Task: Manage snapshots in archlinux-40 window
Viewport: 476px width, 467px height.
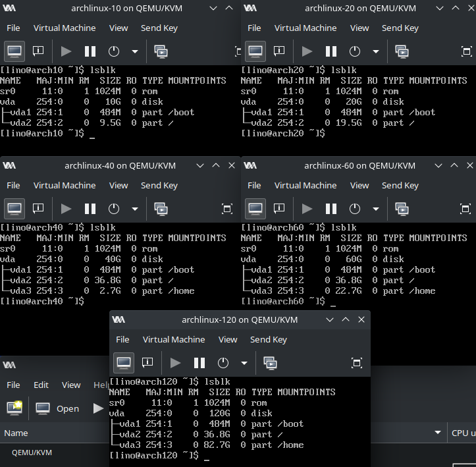Action: coord(161,209)
